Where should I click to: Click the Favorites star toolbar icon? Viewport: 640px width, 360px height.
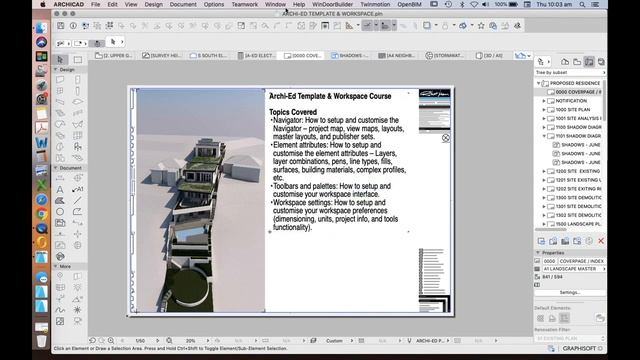481,26
